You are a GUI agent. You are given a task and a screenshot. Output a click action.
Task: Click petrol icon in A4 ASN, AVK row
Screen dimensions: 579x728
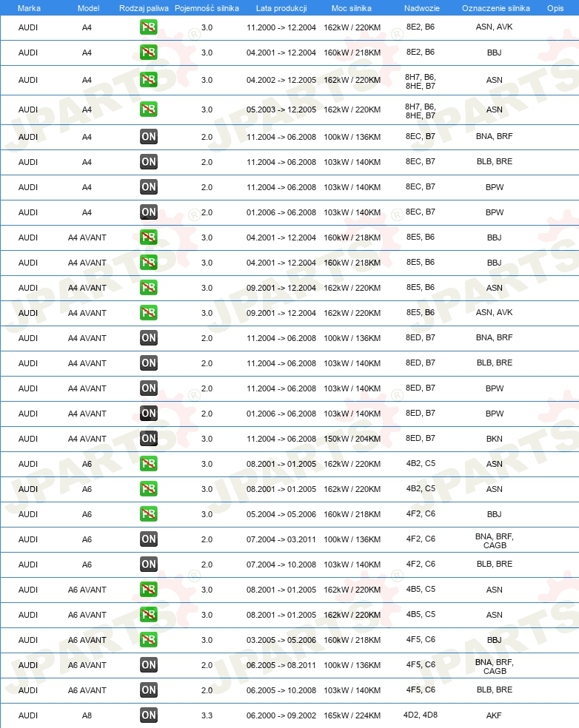[x=149, y=27]
